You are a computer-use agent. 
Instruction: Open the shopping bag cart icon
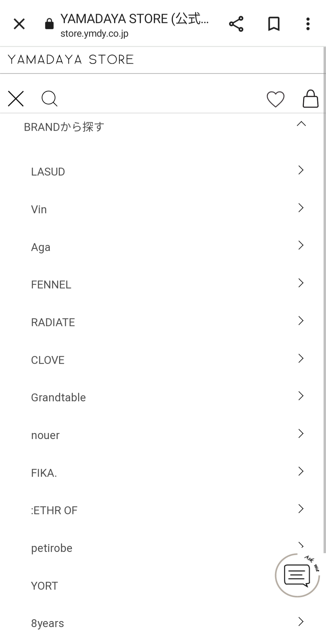tap(310, 99)
